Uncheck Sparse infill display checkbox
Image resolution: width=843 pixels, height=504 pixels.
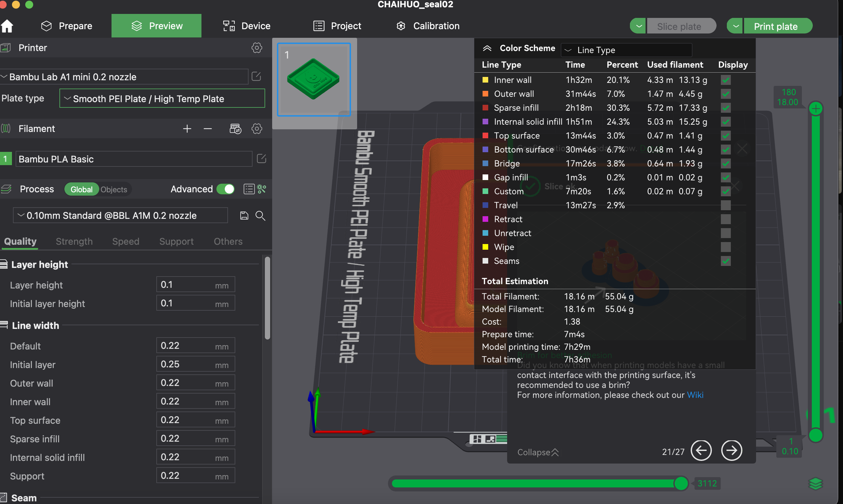[726, 108]
